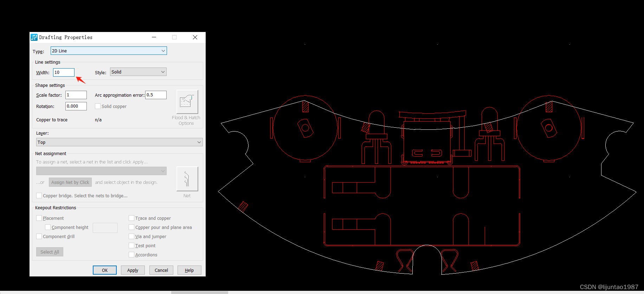Open the Layer dropdown showing Top
Viewport: 644px width, 294px height.
(x=120, y=142)
